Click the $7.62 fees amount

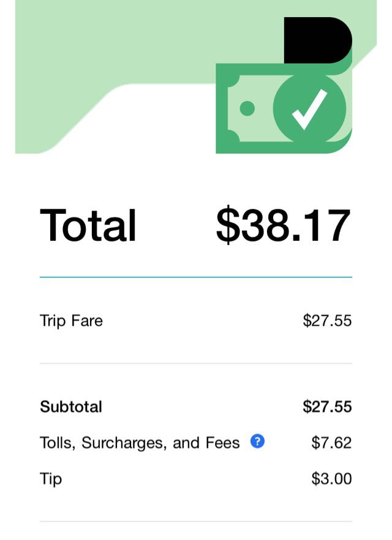331,443
